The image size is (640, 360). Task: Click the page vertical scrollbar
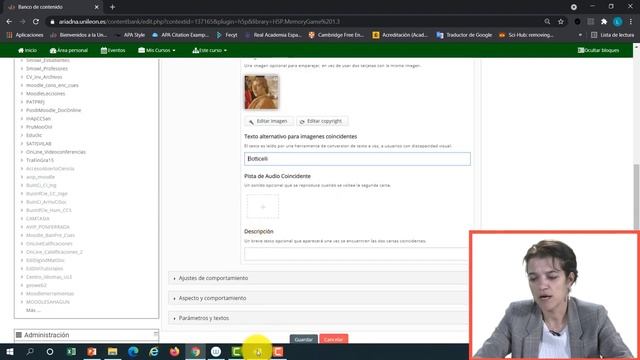(636, 196)
